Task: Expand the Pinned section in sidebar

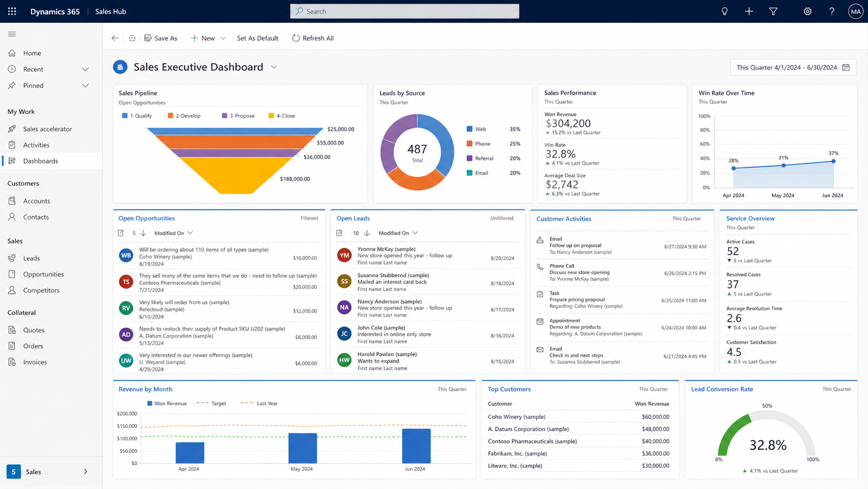Action: 85,86
